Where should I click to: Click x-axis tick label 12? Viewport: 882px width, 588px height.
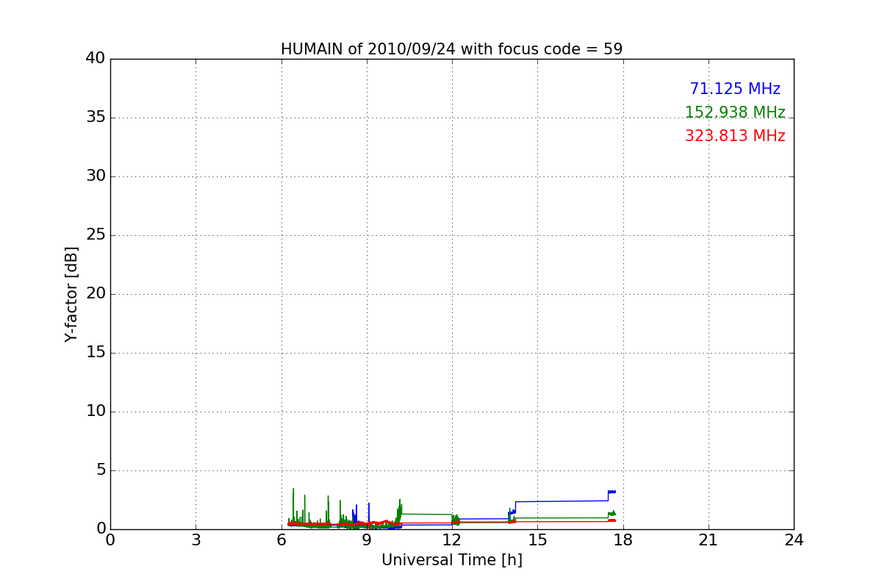click(452, 540)
